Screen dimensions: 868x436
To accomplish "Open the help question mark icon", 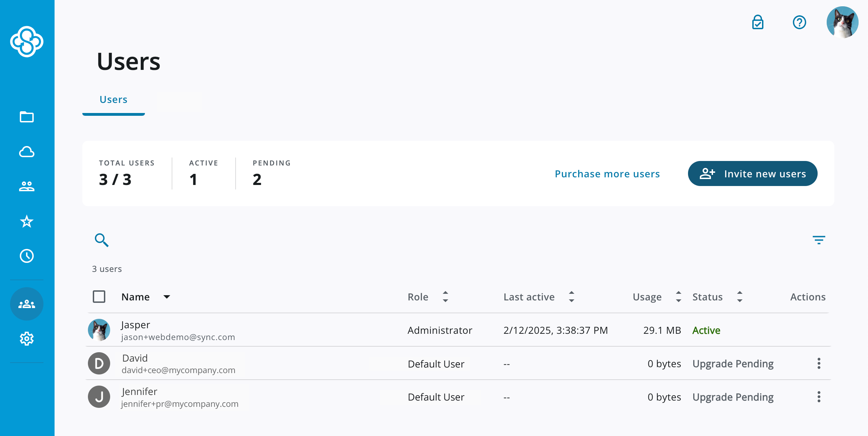I will (799, 23).
